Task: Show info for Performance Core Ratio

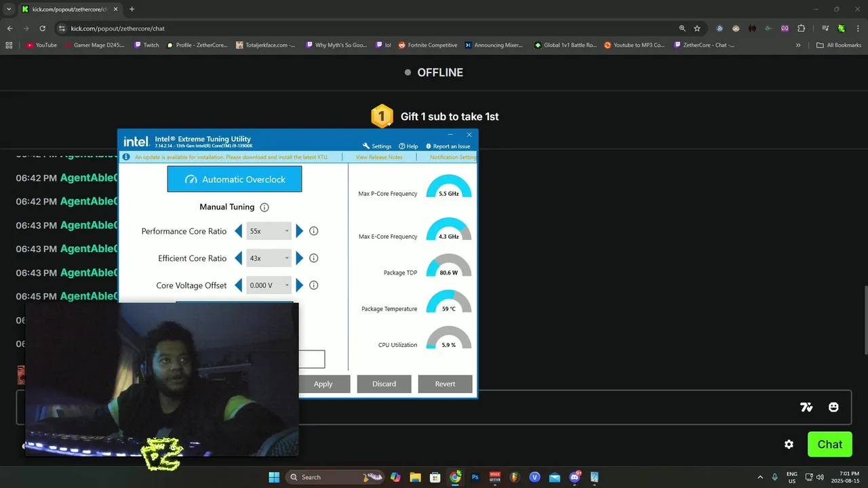Action: pyautogui.click(x=313, y=231)
